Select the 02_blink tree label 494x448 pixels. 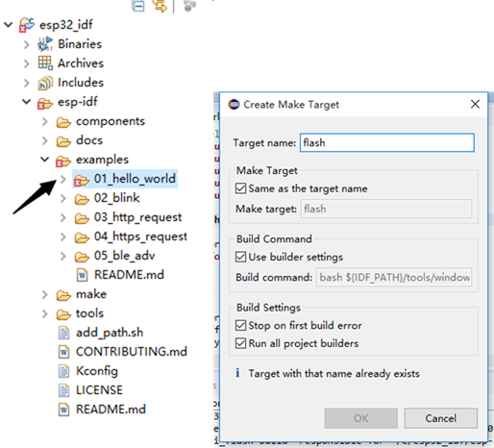(117, 198)
